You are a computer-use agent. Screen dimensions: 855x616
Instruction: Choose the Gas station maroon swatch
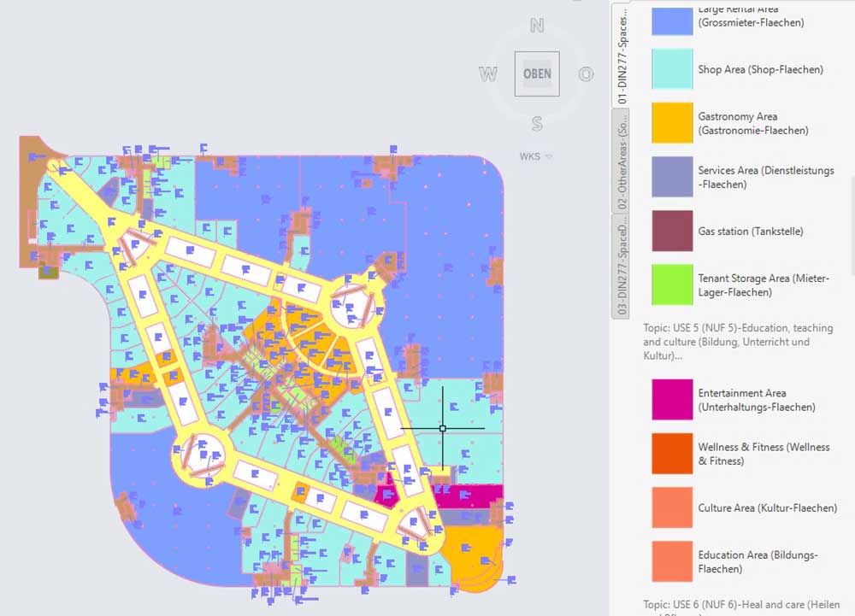click(x=672, y=231)
